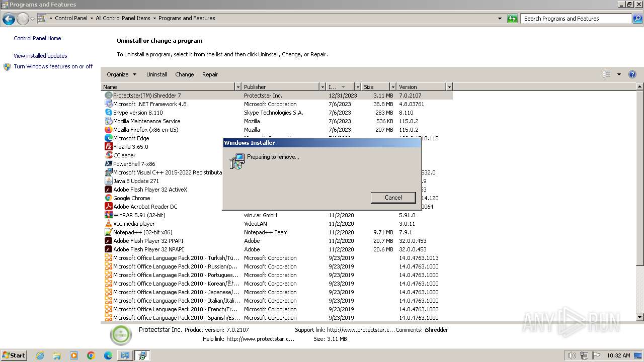Click the Mozilla Firefox list icon
This screenshot has width=644, height=362.
(108, 130)
